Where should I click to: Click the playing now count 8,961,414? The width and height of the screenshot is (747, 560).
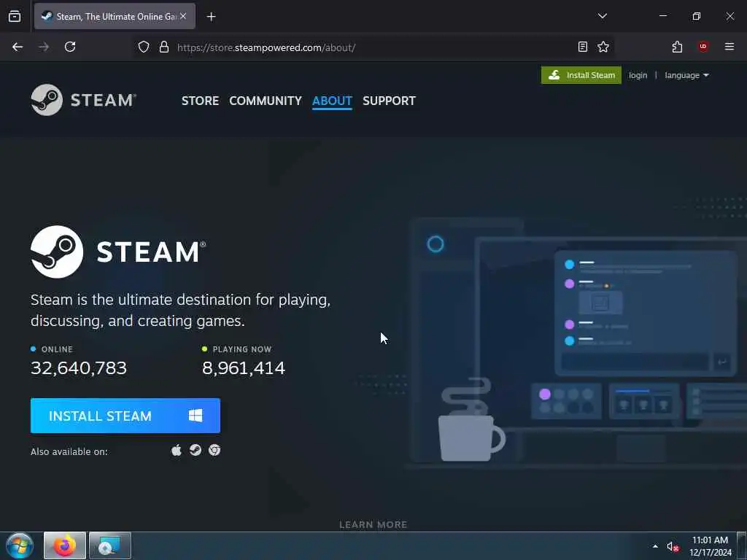point(244,368)
